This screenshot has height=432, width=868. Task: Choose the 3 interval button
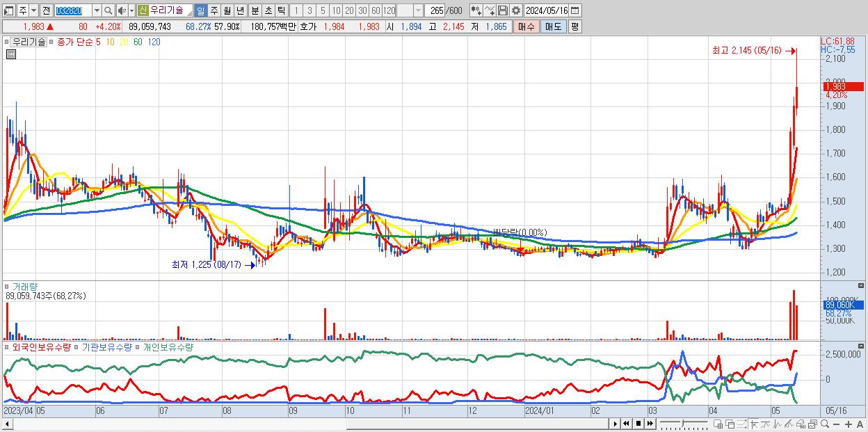pyautogui.click(x=310, y=10)
